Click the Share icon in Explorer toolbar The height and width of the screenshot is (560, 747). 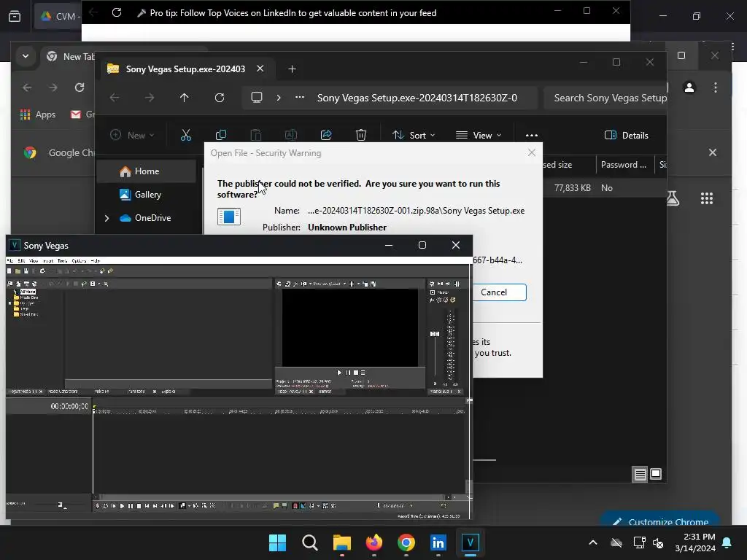pyautogui.click(x=326, y=135)
